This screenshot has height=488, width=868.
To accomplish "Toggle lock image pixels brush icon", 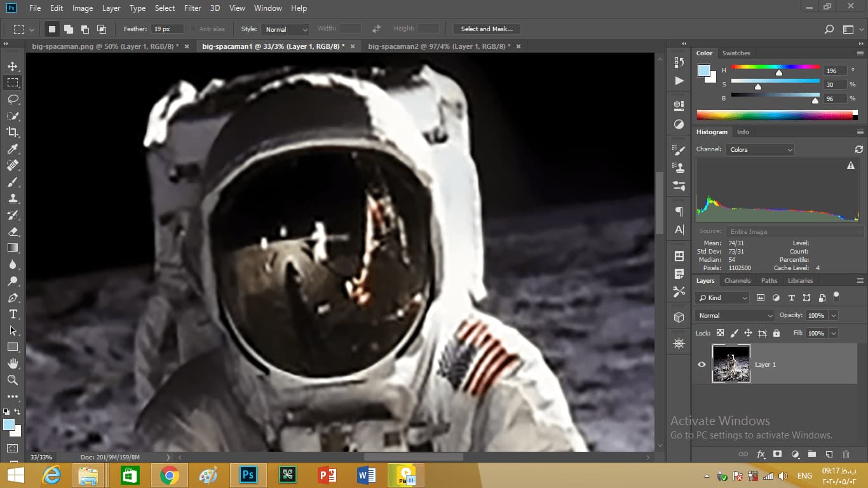I will [735, 333].
